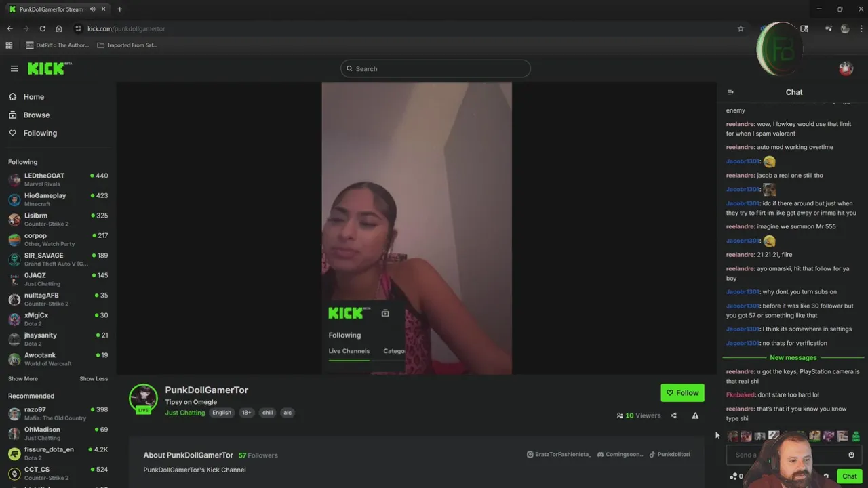Open Comingsoon.. Discord link

620,455
